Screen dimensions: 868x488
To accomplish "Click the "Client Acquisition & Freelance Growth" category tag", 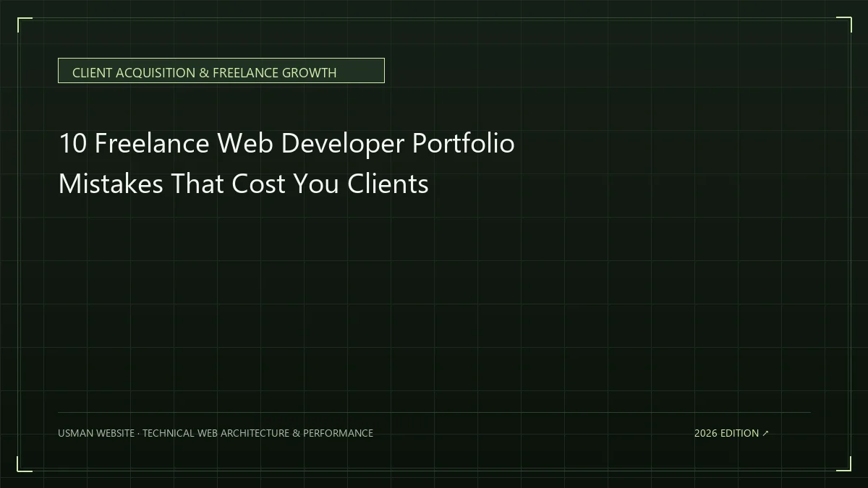I will coord(221,71).
